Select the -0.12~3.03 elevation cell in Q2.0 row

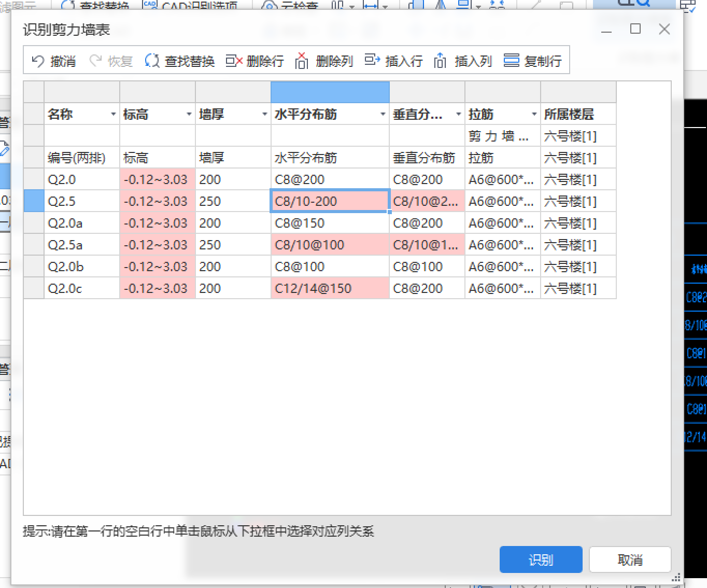coord(158,179)
